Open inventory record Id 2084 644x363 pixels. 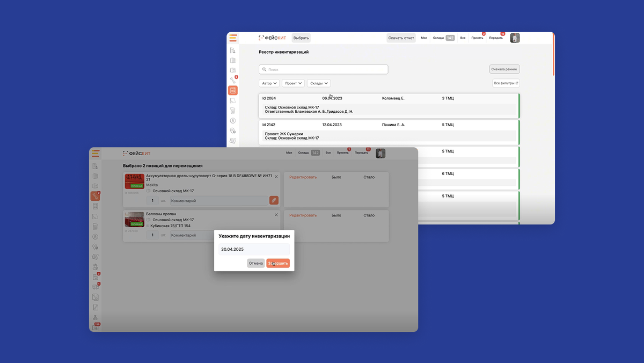389,106
